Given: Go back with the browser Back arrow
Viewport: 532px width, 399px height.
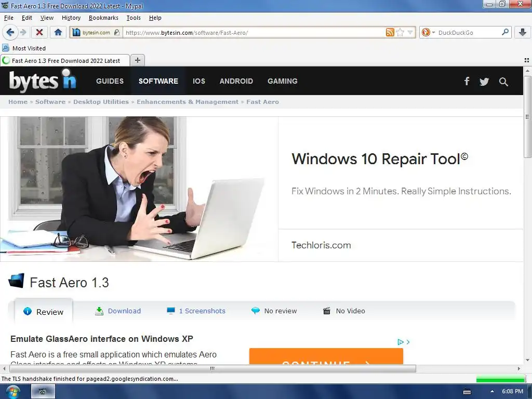Looking at the screenshot, I should [x=10, y=33].
